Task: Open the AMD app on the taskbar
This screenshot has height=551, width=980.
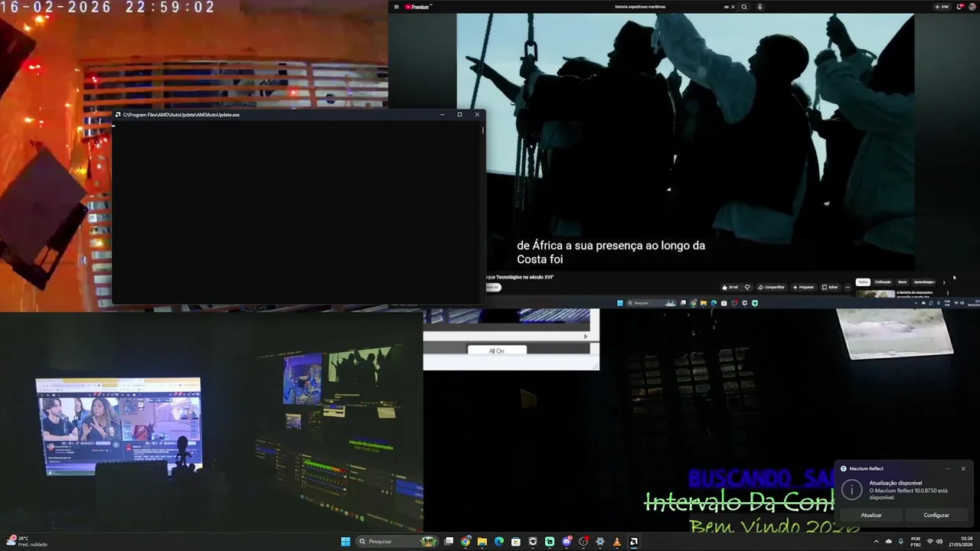Action: point(633,542)
